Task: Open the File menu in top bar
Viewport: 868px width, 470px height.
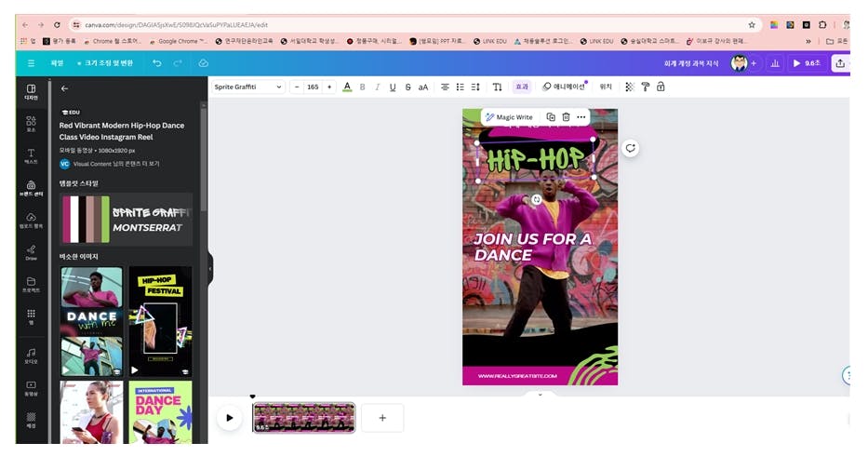Action: tap(57, 63)
